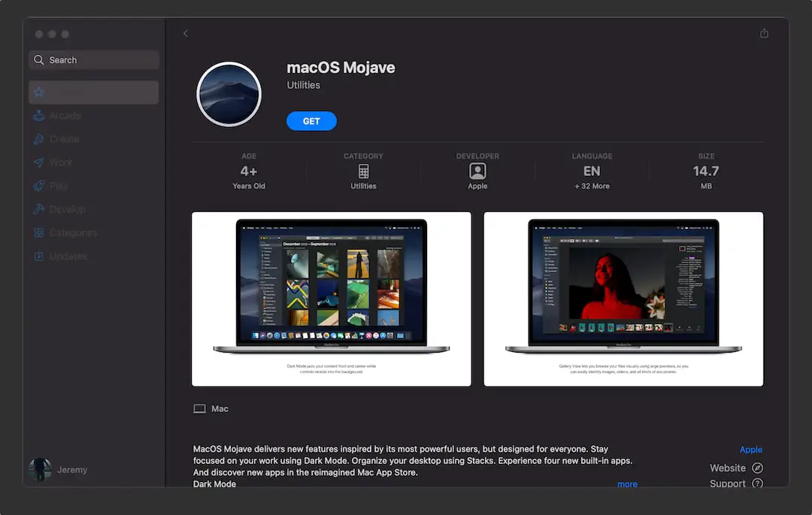
Task: Open the Categories grid icon
Action: tap(39, 232)
